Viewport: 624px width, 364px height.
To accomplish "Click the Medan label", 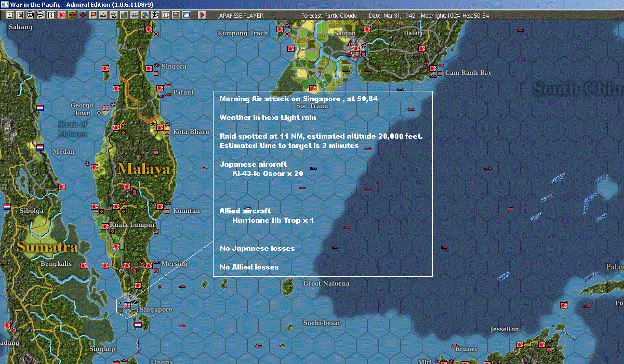I will tap(64, 152).
